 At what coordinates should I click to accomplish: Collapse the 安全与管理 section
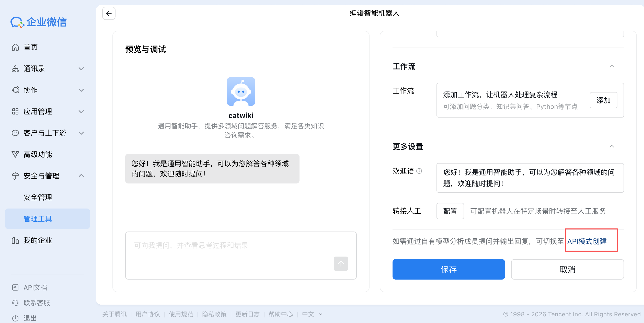pos(81,176)
